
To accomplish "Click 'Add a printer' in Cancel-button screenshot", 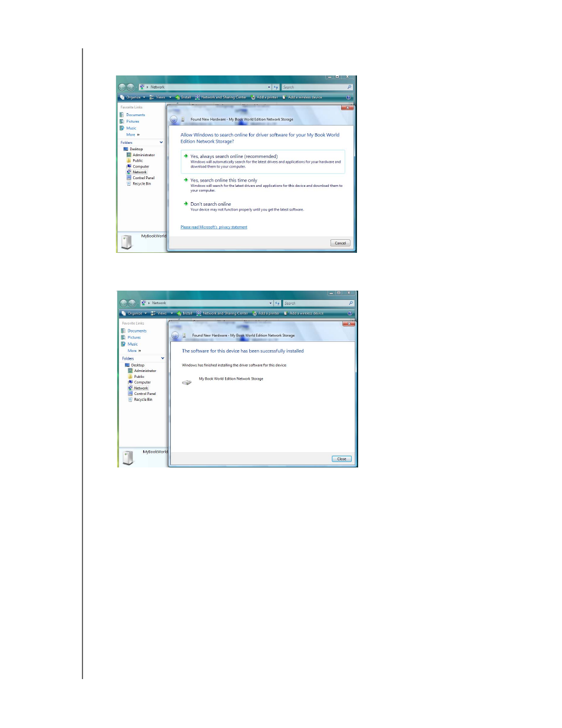I will 265,97.
